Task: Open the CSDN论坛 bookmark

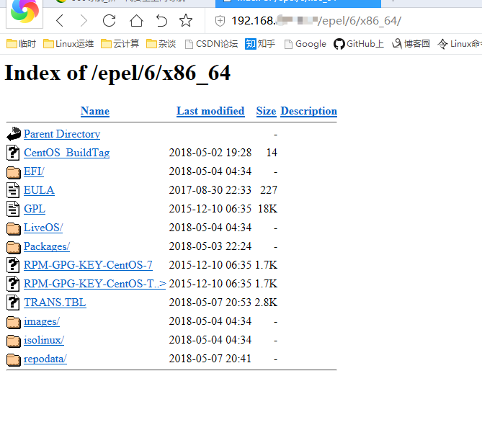Action: 212,44
